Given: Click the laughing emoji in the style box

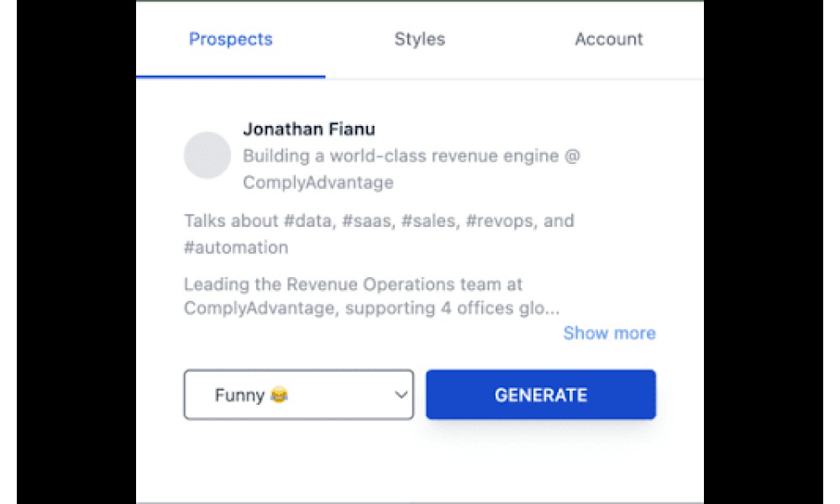Looking at the screenshot, I should click(x=279, y=395).
